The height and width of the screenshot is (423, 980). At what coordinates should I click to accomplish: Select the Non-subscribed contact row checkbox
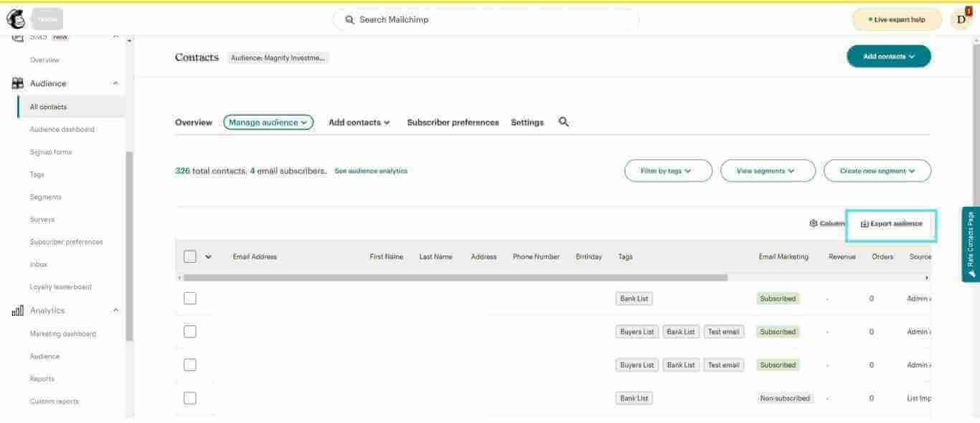tap(190, 398)
